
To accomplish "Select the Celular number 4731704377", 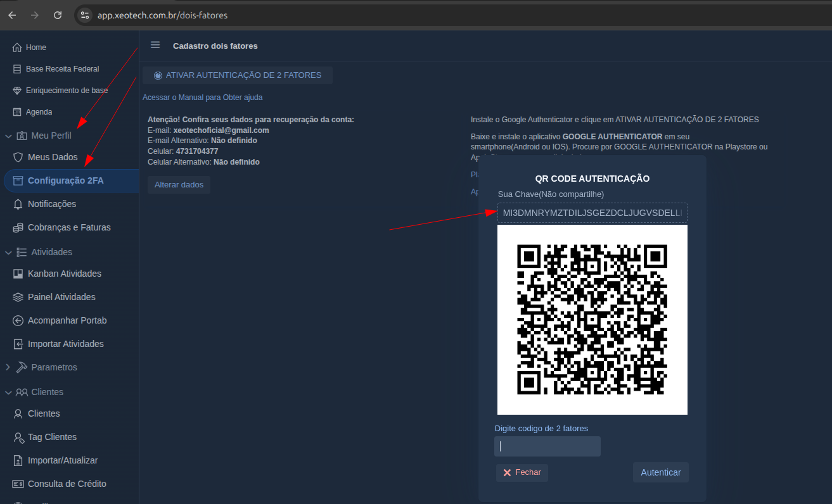I will pos(197,151).
